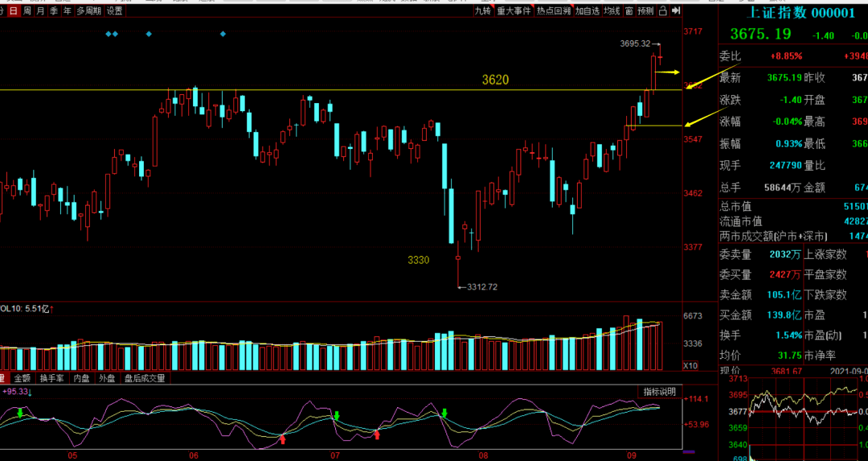Switch to the 月 monthly period tab

(40, 11)
